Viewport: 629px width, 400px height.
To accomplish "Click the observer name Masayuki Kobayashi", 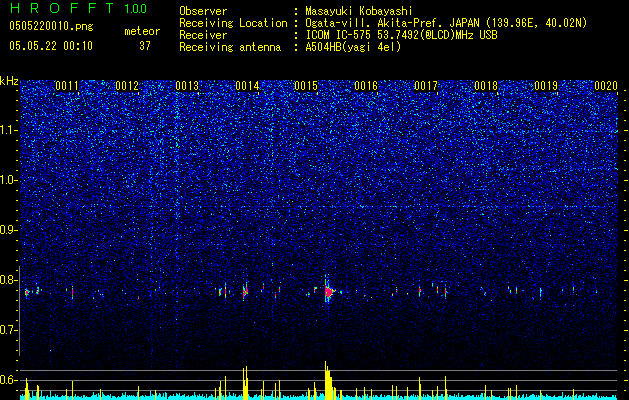I will [359, 11].
